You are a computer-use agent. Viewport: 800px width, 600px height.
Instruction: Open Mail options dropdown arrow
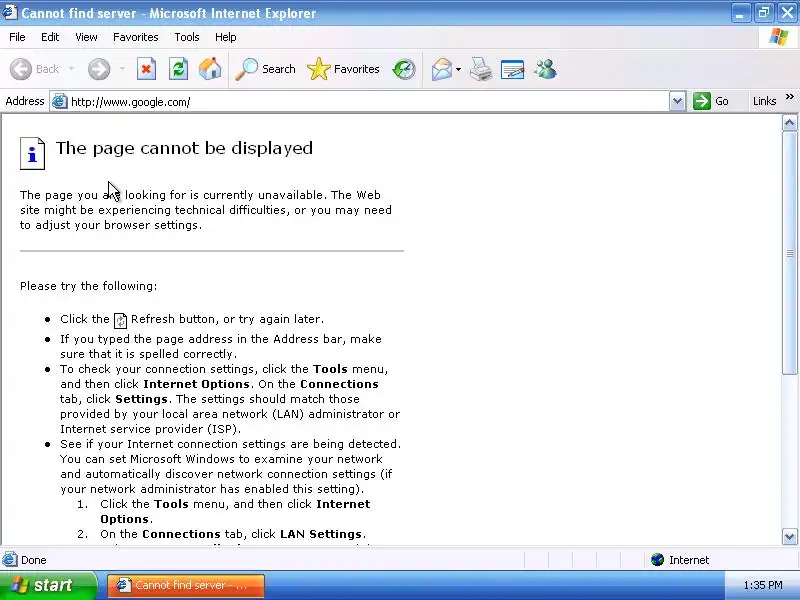click(458, 69)
